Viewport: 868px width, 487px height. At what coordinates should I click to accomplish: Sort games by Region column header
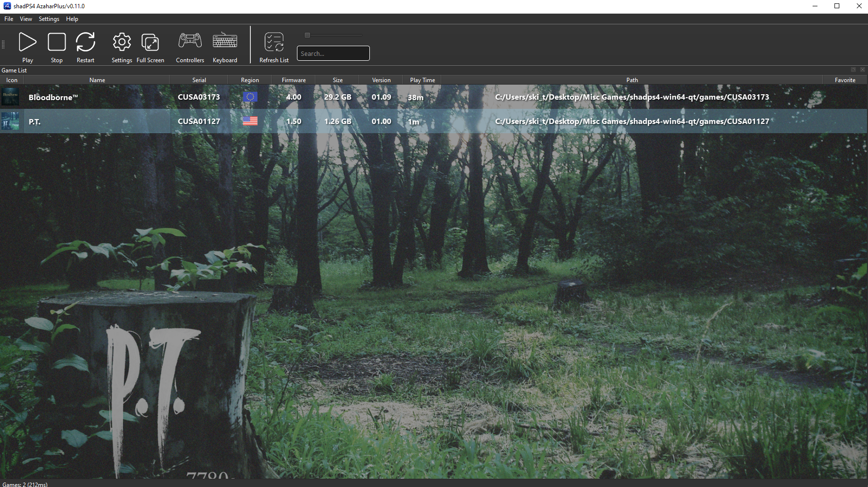pos(250,80)
